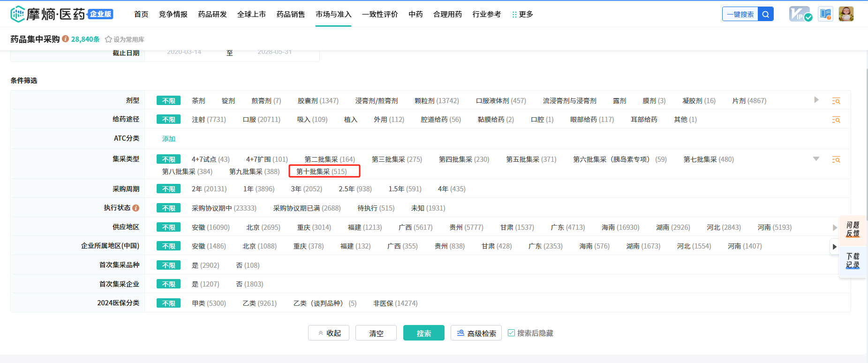Click the magnifier search icon in header

pyautogui.click(x=765, y=14)
